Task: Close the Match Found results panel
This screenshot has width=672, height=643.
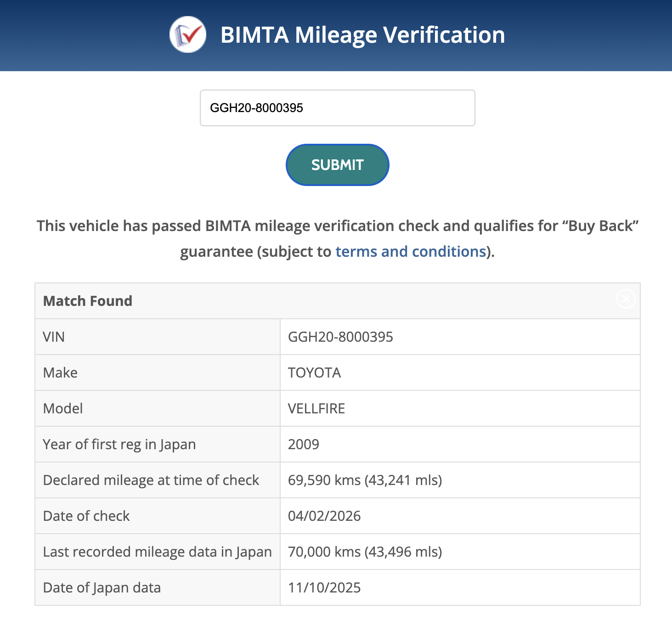Action: [626, 299]
